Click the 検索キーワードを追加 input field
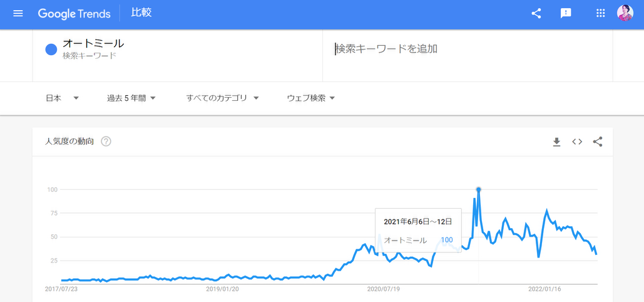Image resolution: width=644 pixels, height=302 pixels. (x=468, y=49)
